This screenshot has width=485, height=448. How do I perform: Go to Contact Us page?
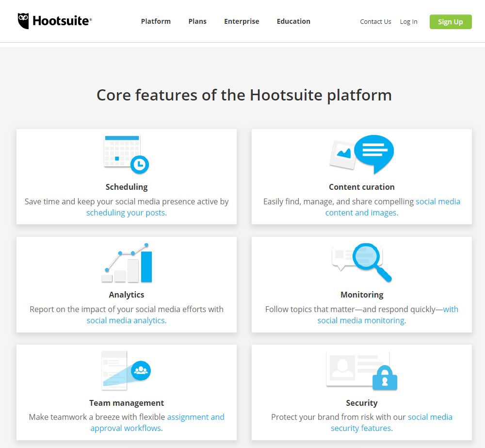(375, 22)
